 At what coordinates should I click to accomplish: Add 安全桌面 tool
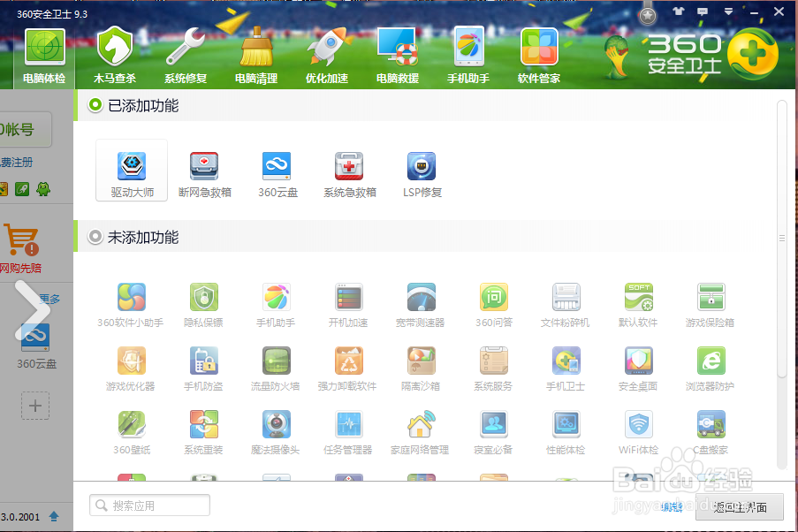(638, 369)
